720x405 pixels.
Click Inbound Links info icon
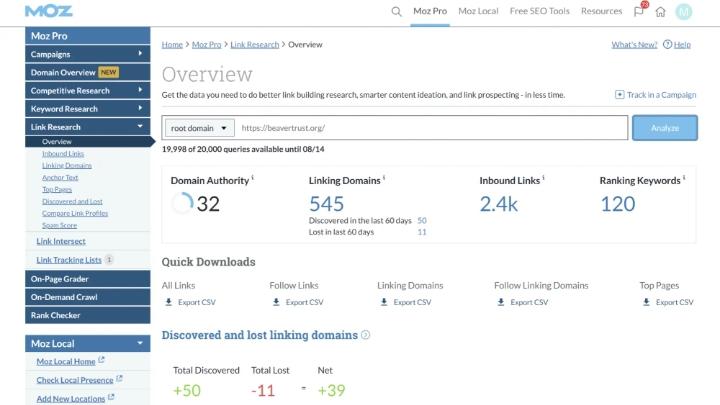[x=543, y=178]
